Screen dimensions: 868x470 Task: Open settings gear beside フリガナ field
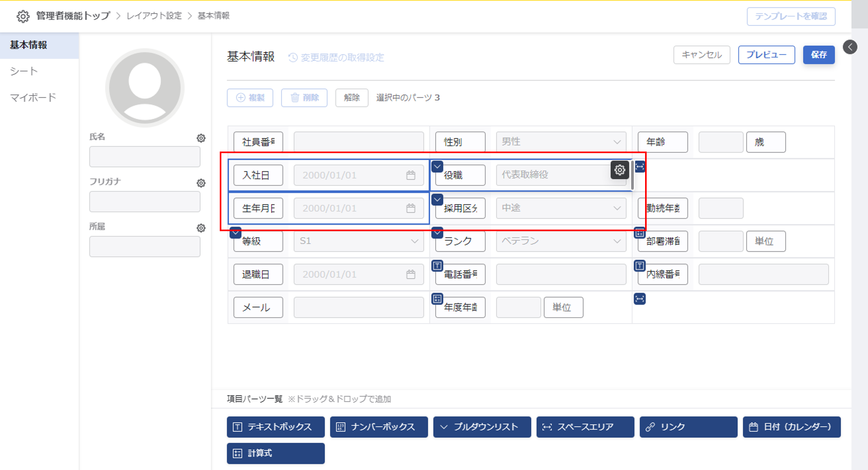(x=201, y=183)
